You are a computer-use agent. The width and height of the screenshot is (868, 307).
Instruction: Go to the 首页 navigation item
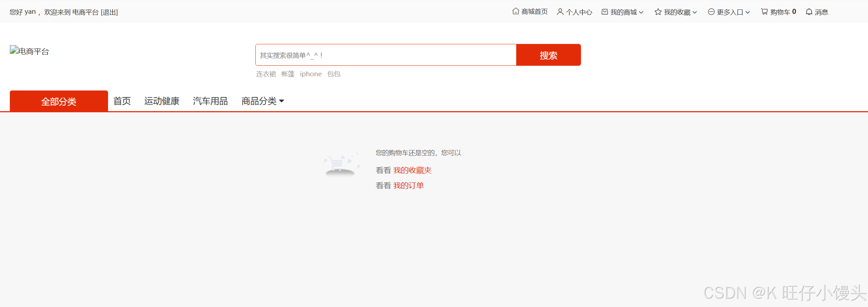point(122,101)
